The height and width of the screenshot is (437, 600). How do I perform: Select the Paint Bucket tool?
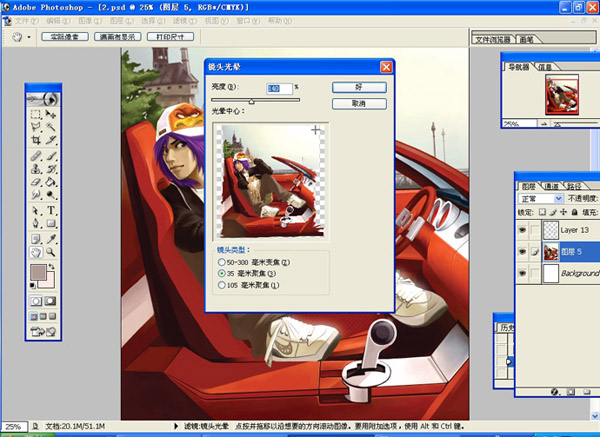click(x=51, y=182)
